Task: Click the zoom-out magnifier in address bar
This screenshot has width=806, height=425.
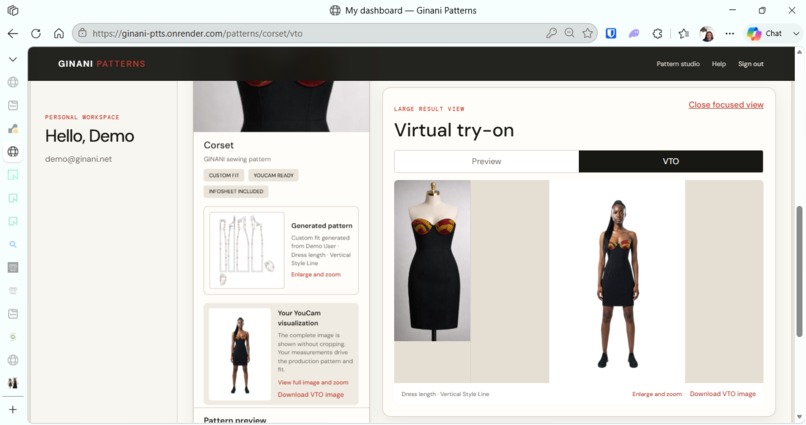Action: click(569, 33)
